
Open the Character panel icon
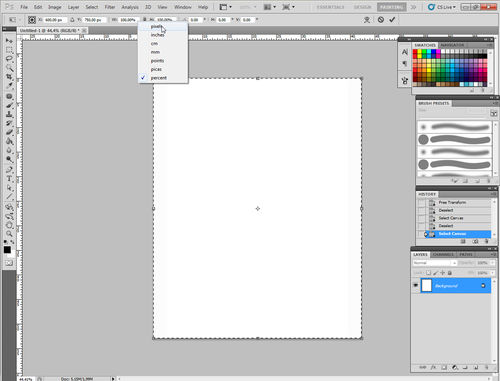405,52
